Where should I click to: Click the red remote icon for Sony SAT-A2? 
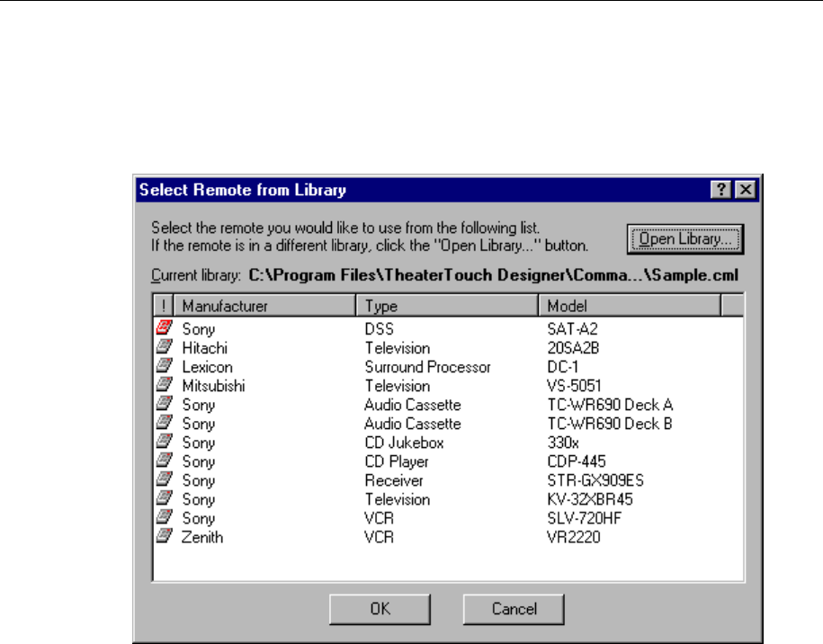[x=165, y=327]
